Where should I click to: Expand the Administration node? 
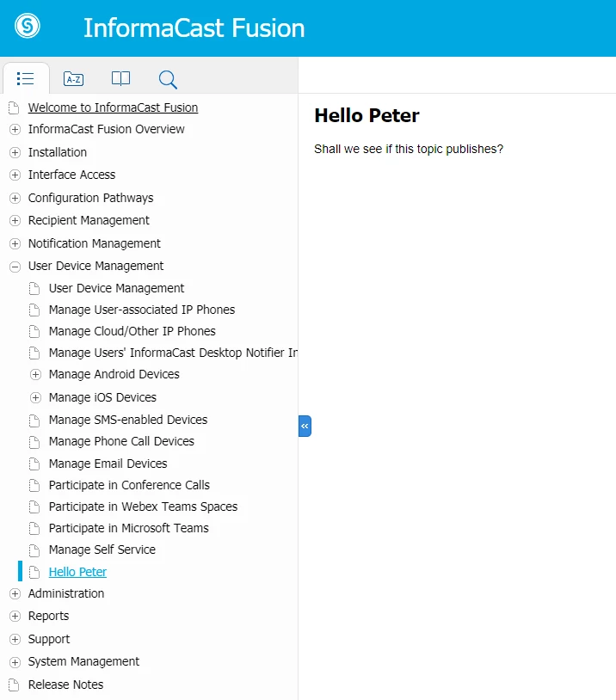pos(15,593)
